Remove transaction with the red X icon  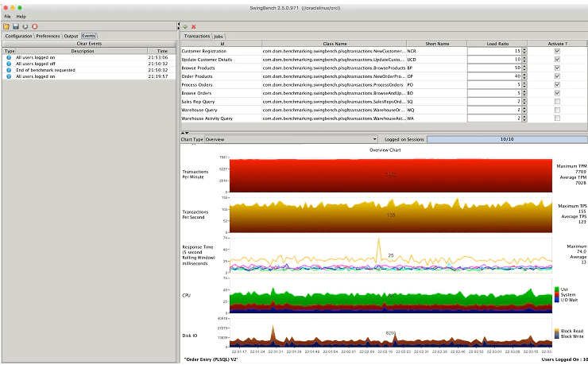(x=194, y=26)
